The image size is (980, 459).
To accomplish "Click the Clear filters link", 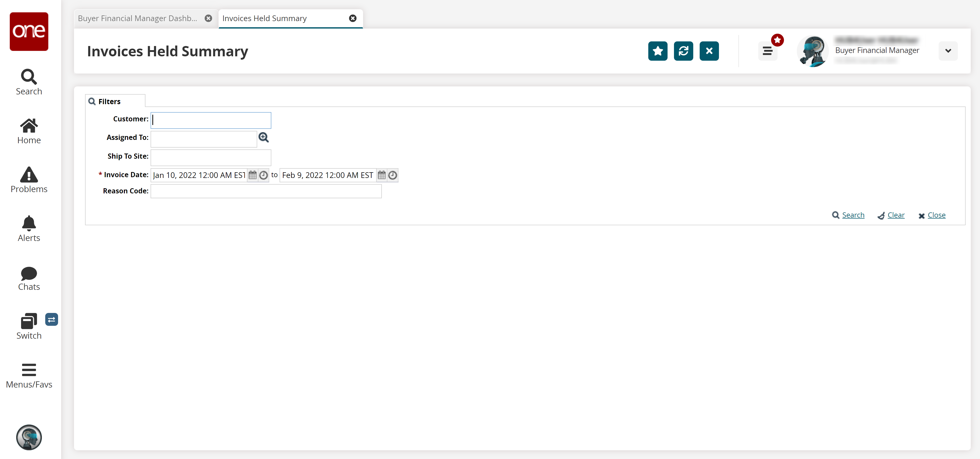I will 895,215.
